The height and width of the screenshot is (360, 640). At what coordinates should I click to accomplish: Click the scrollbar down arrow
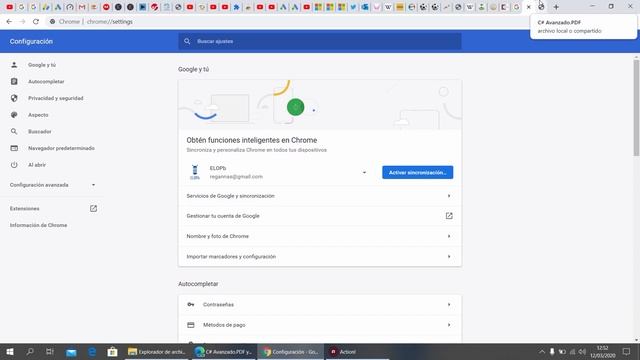pos(636,340)
